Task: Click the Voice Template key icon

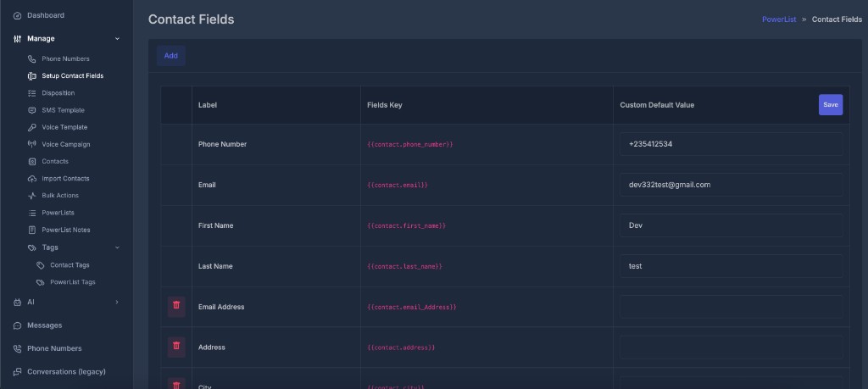Action: [31, 127]
